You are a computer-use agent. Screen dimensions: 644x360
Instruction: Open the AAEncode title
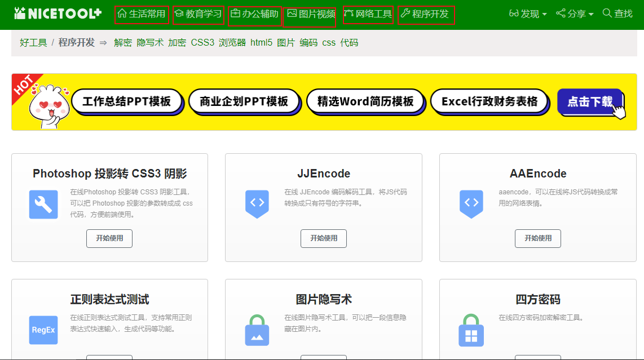point(538,174)
